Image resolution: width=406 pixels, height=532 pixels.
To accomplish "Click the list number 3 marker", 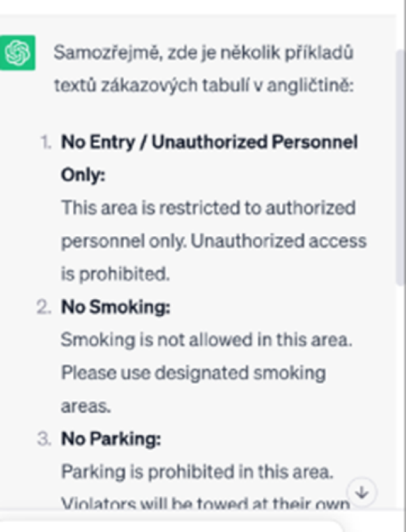I will [x=44, y=439].
